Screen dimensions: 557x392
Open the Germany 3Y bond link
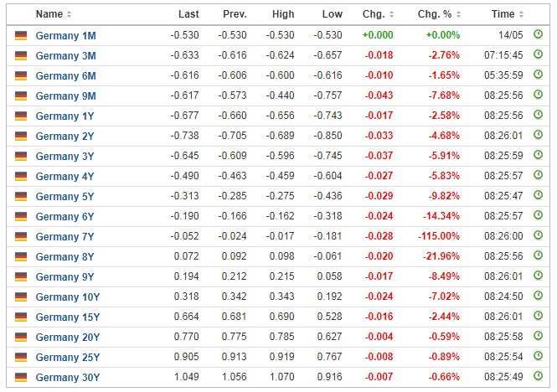64,156
